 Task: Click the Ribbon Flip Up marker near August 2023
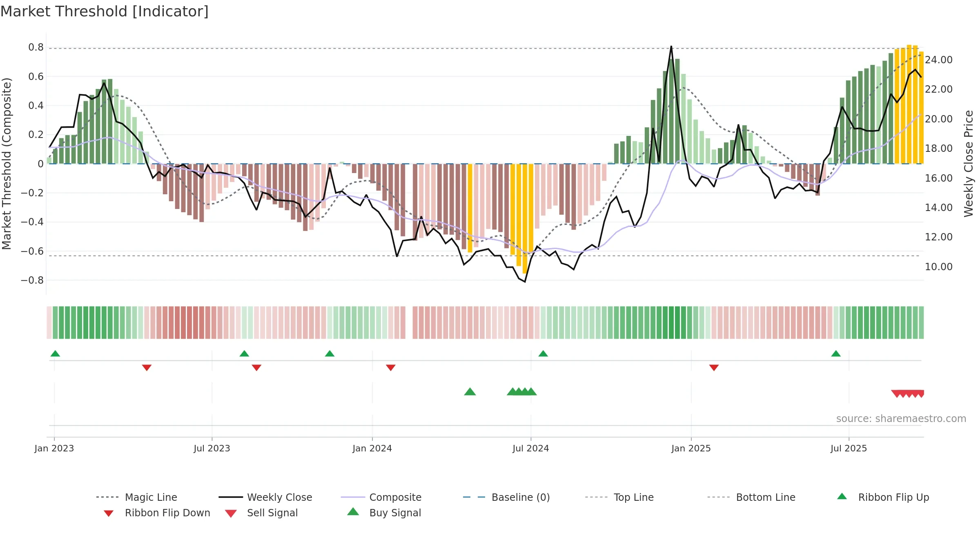click(244, 353)
